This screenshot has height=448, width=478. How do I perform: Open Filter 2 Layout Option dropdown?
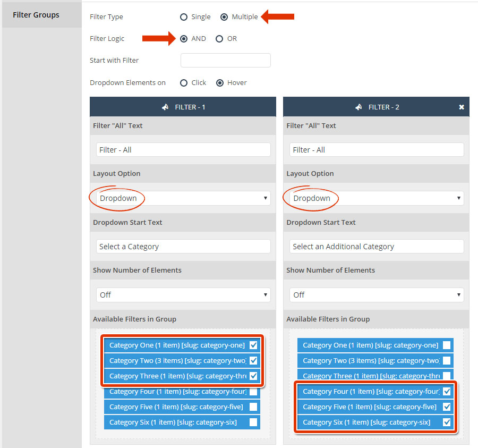[377, 198]
